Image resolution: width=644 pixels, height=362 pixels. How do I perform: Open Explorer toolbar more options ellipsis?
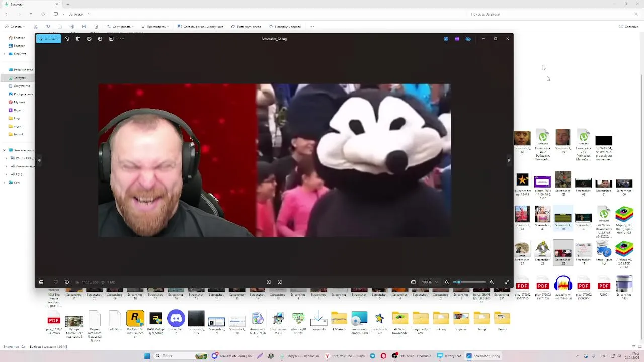(312, 27)
